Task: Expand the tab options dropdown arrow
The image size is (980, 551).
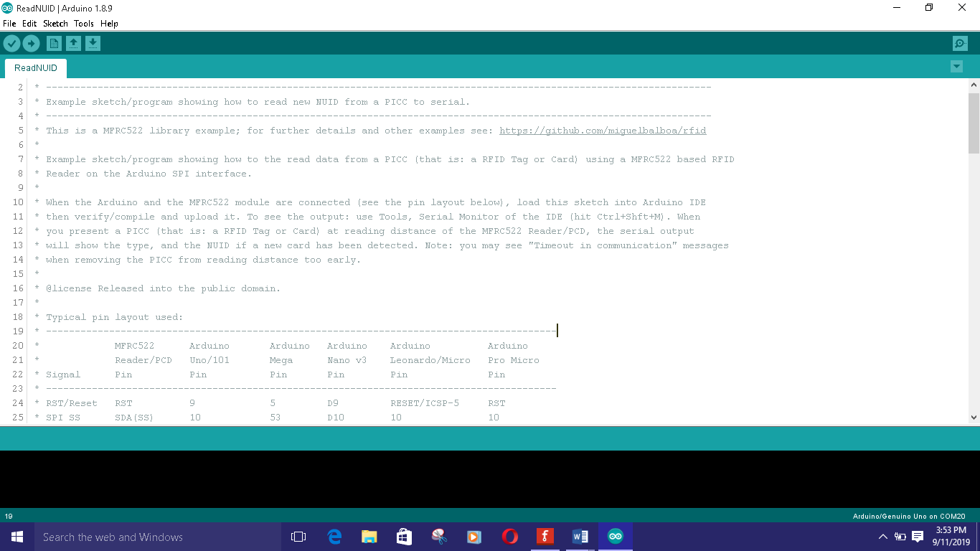Action: [956, 67]
